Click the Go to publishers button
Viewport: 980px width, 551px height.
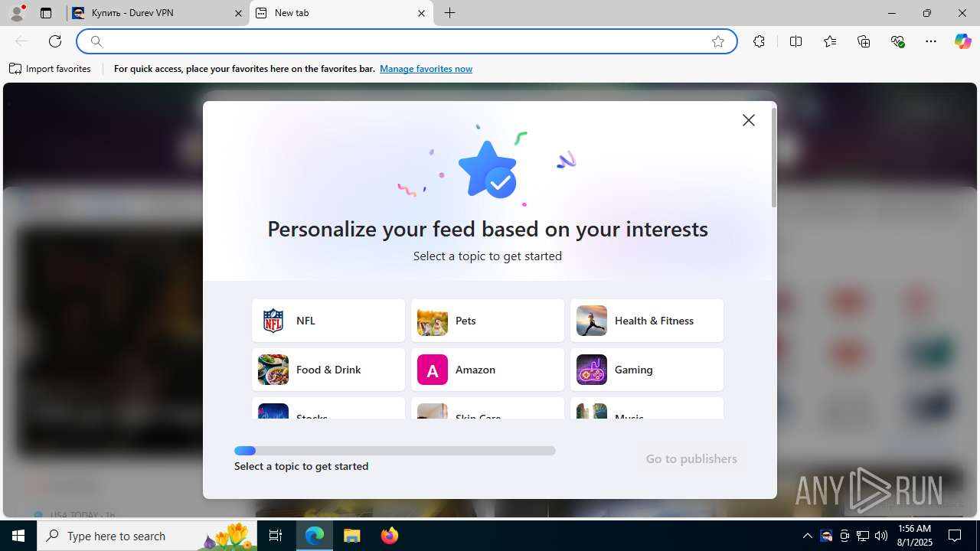[691, 458]
